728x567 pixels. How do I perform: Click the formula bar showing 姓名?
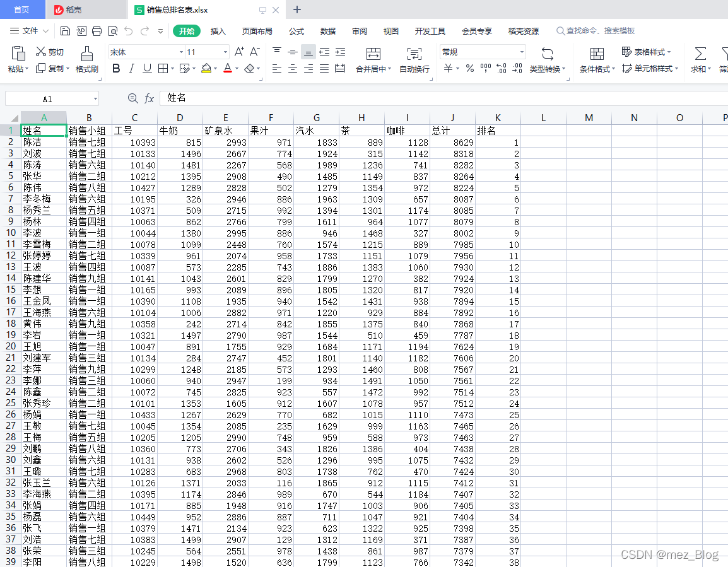443,98
